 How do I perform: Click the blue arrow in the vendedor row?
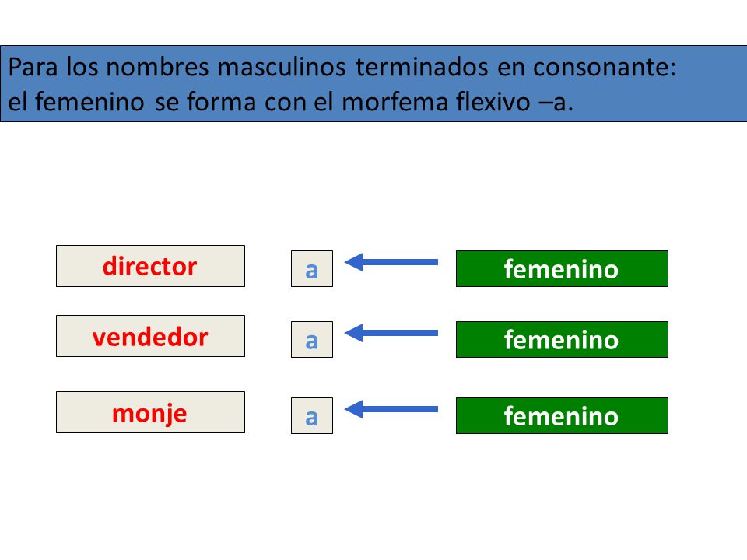391,333
